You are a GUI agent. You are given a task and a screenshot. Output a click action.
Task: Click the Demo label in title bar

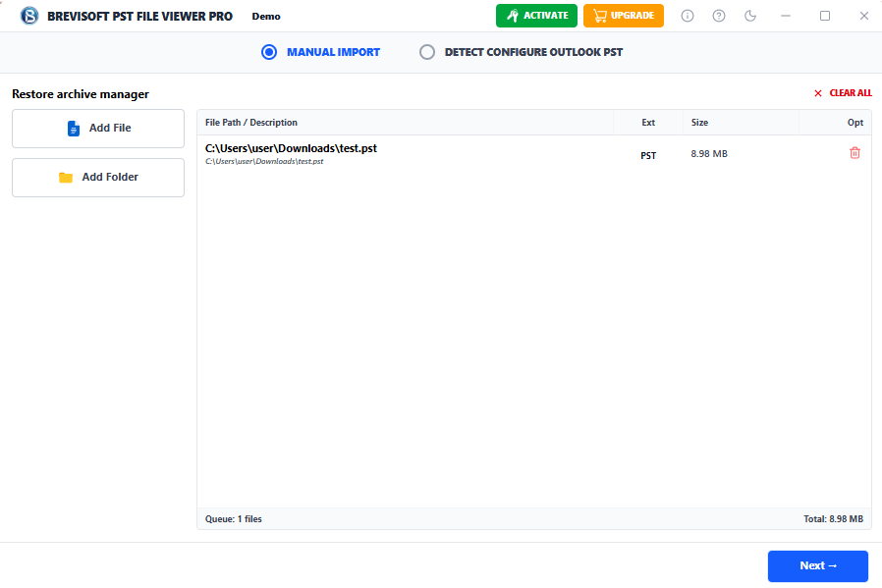pyautogui.click(x=266, y=17)
